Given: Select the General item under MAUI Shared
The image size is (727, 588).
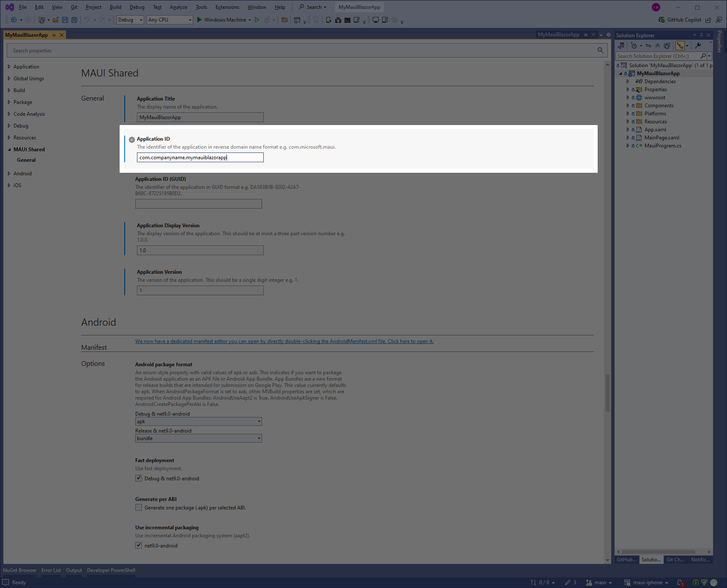Looking at the screenshot, I should pyautogui.click(x=26, y=160).
